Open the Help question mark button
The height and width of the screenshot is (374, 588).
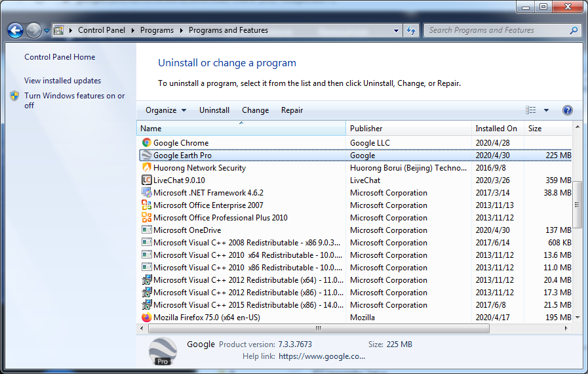click(x=568, y=110)
